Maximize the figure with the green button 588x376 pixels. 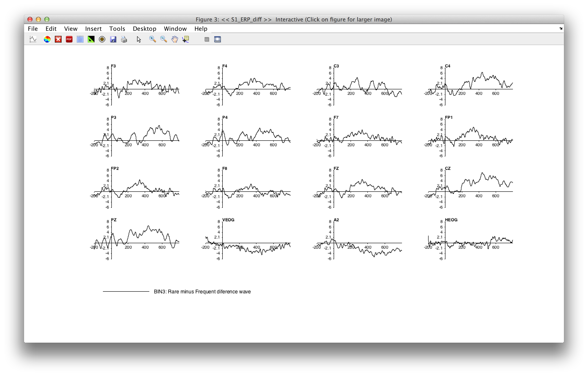(x=47, y=19)
